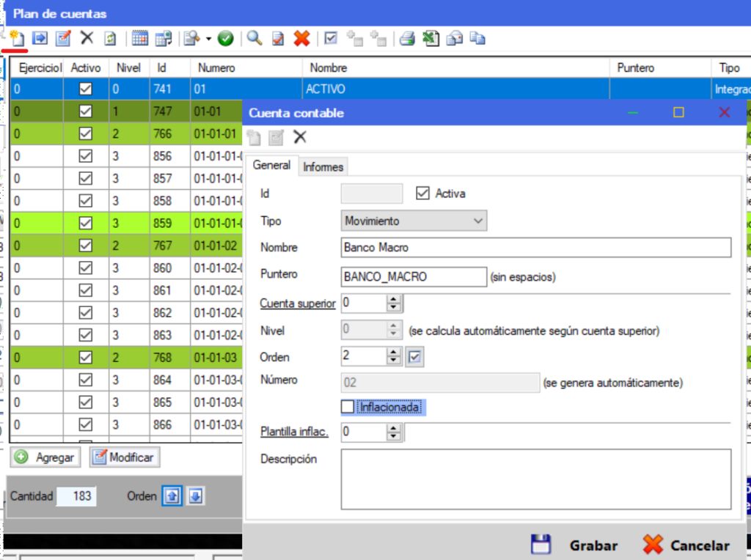Click the export to Excel icon
Screen dimensions: 751x560
(431, 38)
